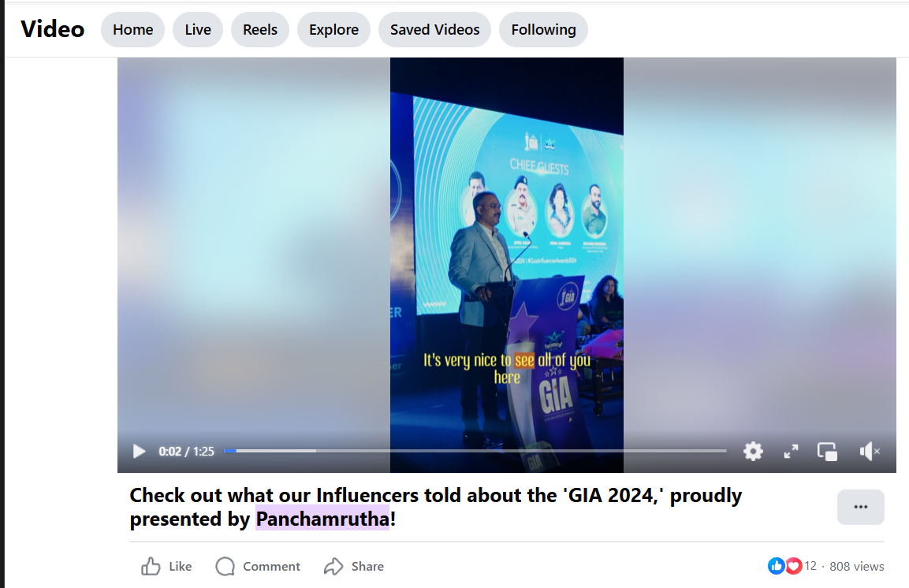Click the 12 reactions count
The image size is (909, 588).
click(810, 566)
